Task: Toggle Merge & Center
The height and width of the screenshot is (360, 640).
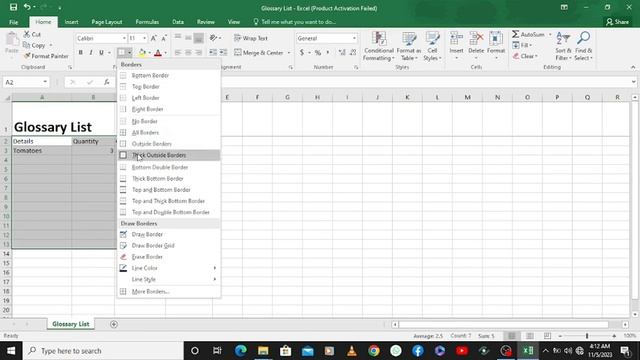Action: click(259, 52)
